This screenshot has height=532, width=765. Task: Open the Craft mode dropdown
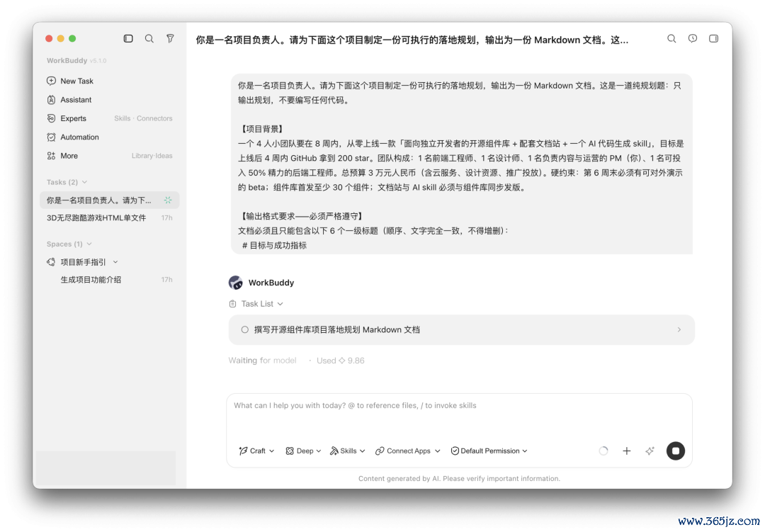[256, 451]
